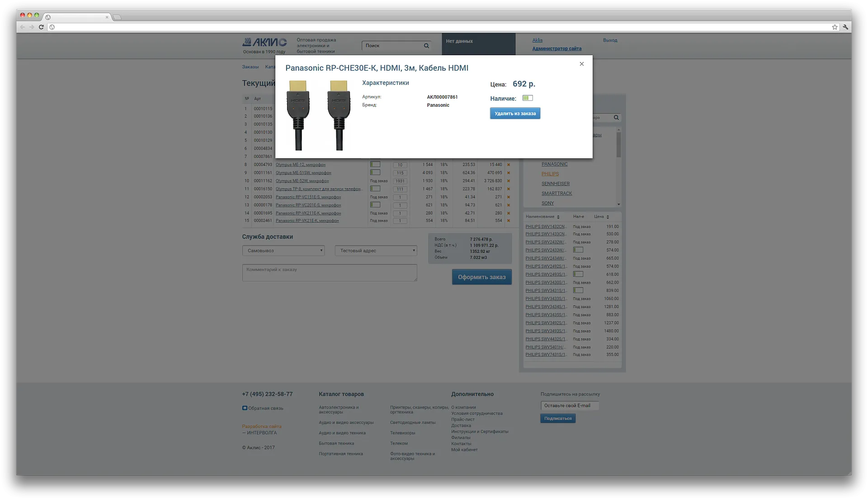
Task: Click the order comment text area
Action: click(330, 273)
